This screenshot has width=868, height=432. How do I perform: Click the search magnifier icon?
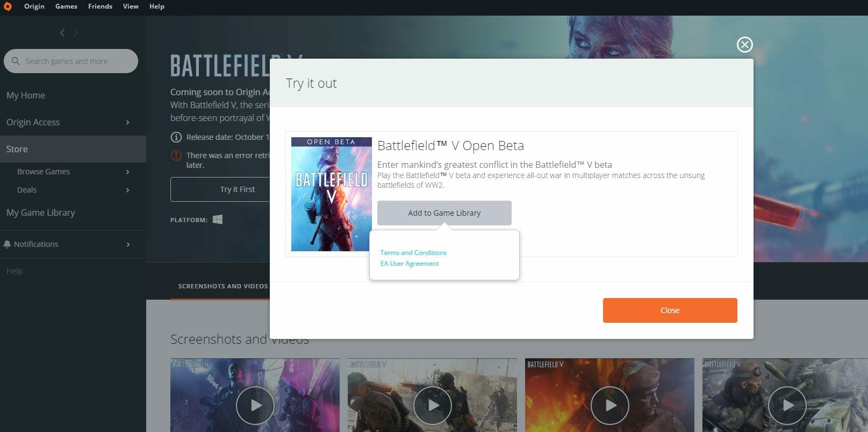click(x=16, y=61)
